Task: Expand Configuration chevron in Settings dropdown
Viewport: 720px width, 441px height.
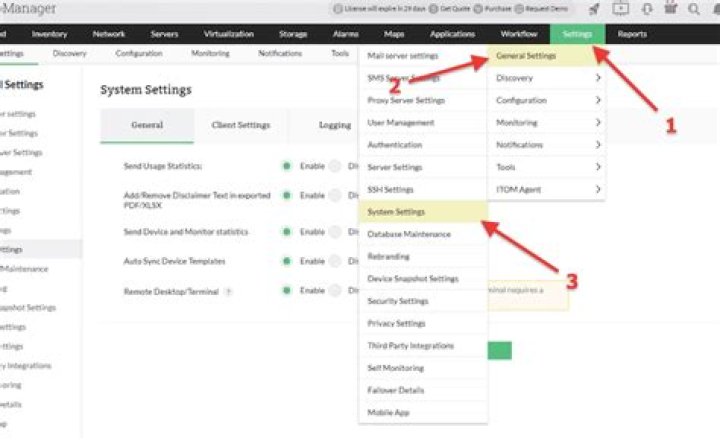Action: [598, 100]
